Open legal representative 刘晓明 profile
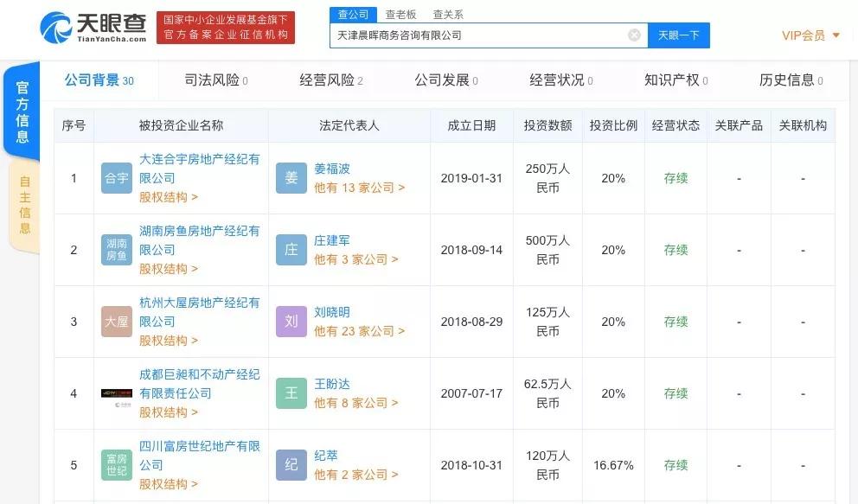Viewport: 858px width, 504px height. tap(331, 312)
